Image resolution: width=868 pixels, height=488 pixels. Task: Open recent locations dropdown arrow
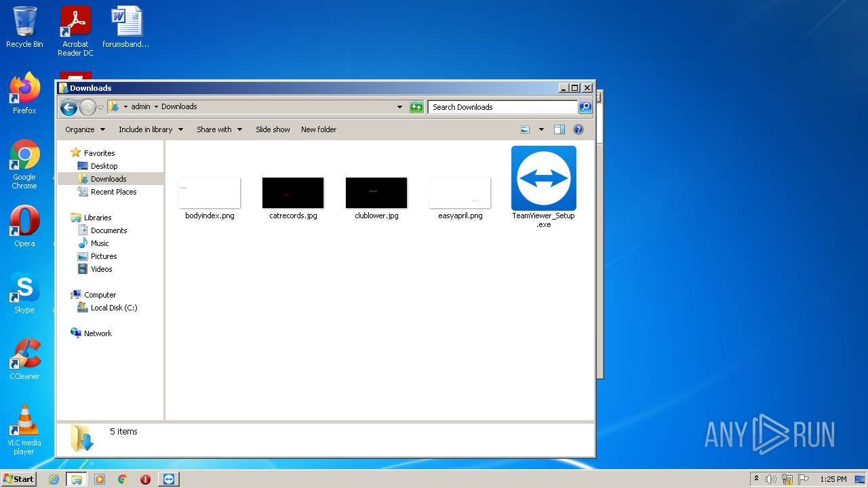click(x=100, y=107)
